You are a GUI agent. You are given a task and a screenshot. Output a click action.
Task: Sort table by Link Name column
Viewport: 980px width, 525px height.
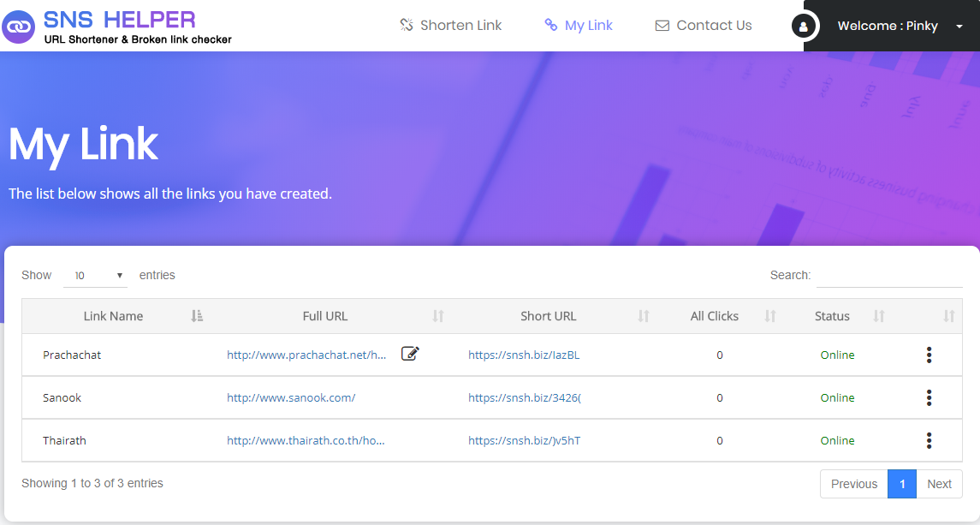[x=197, y=316]
